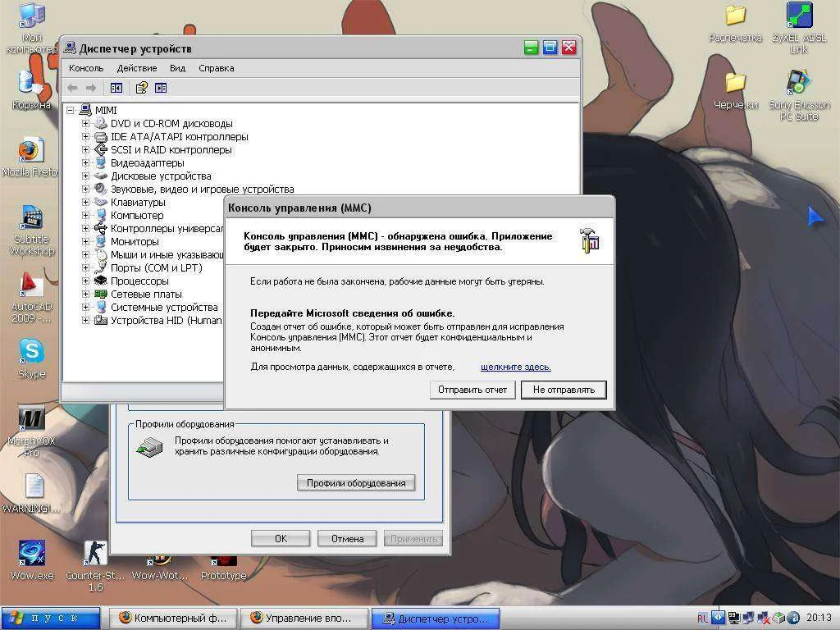
Task: Click the RU language indicator in tray
Action: pos(702,619)
